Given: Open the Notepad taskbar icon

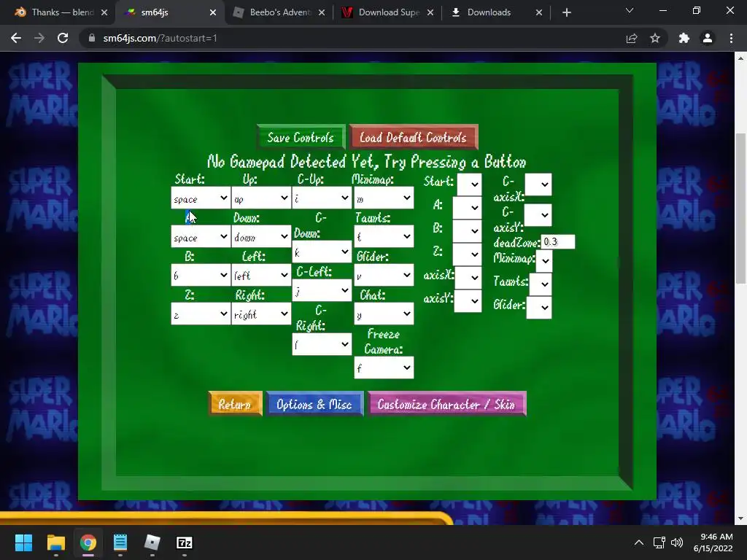Looking at the screenshot, I should pyautogui.click(x=120, y=542).
